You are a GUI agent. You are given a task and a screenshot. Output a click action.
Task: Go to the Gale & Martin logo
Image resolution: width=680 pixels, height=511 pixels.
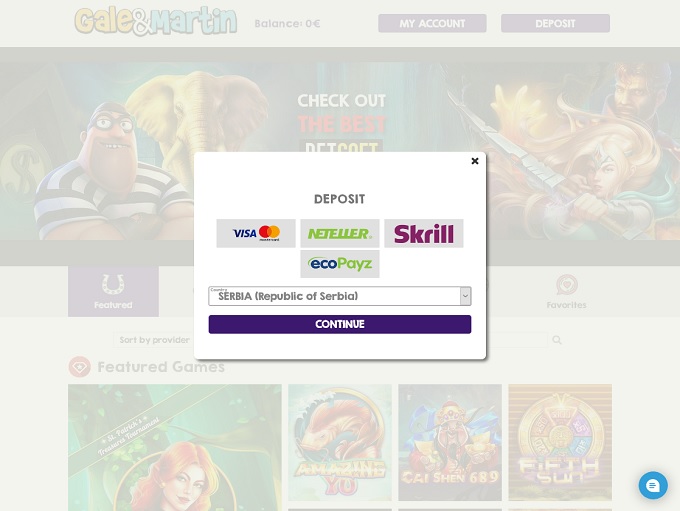156,21
